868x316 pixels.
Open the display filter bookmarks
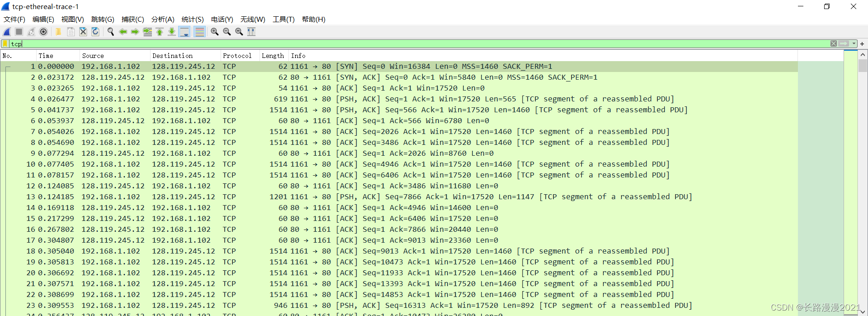[x=5, y=44]
